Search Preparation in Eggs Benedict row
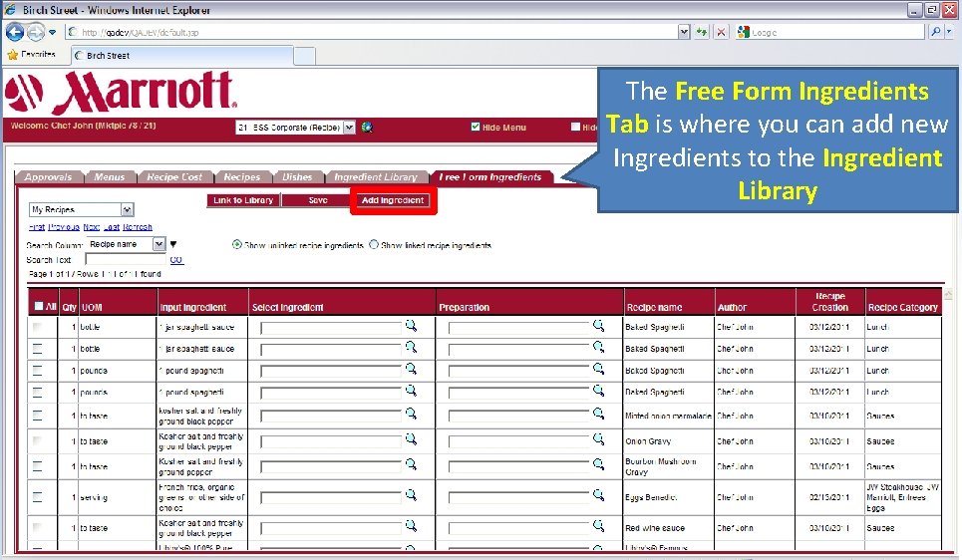The width and height of the screenshot is (962, 560). (599, 495)
